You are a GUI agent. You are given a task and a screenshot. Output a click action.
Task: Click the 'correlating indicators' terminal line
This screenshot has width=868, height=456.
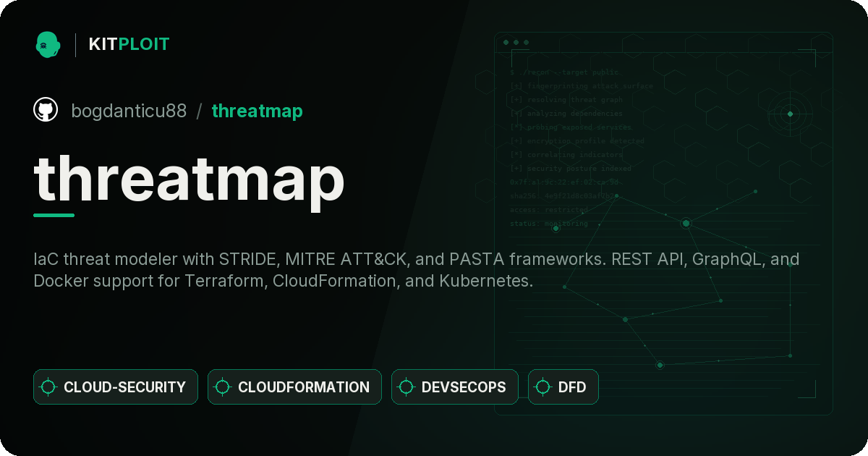(566, 155)
